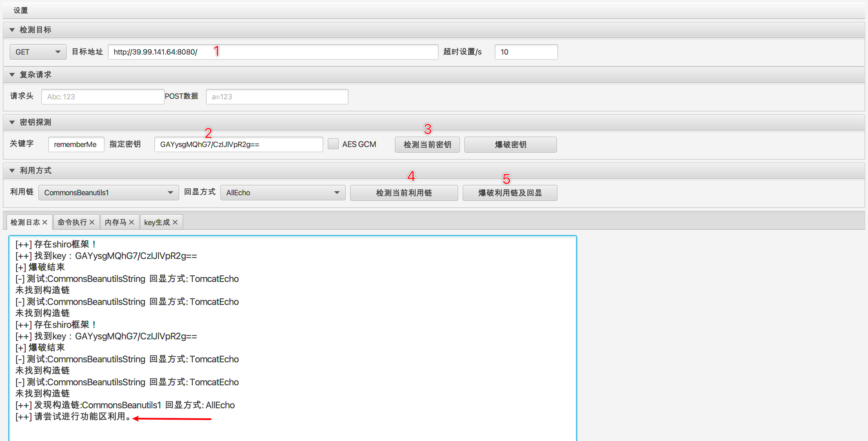Collapse the 检测目标 section triangle

point(12,30)
